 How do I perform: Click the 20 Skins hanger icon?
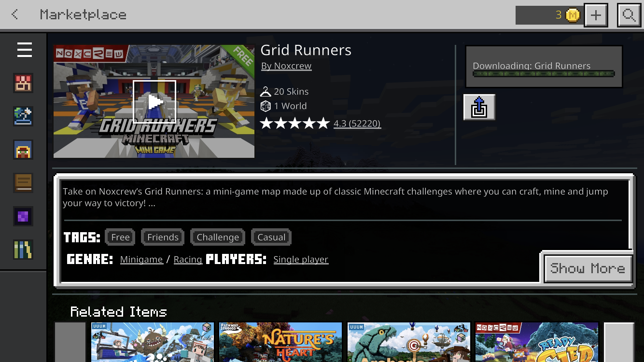266,91
